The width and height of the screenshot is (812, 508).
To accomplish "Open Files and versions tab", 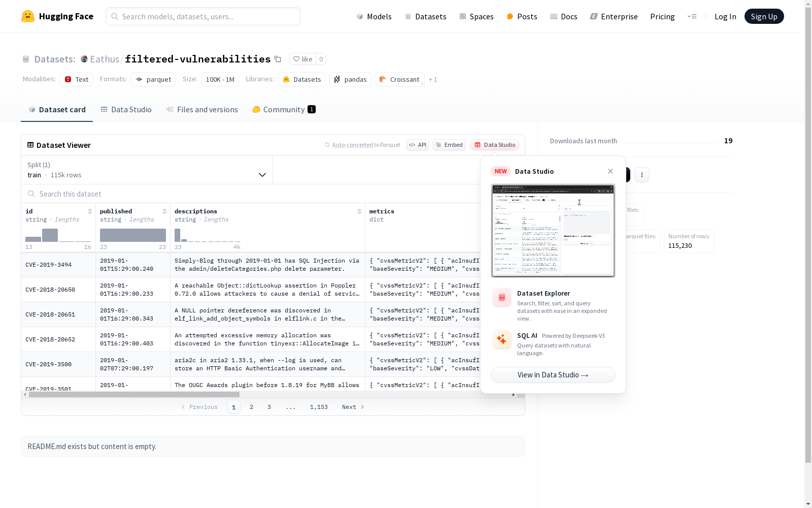I will pos(202,109).
